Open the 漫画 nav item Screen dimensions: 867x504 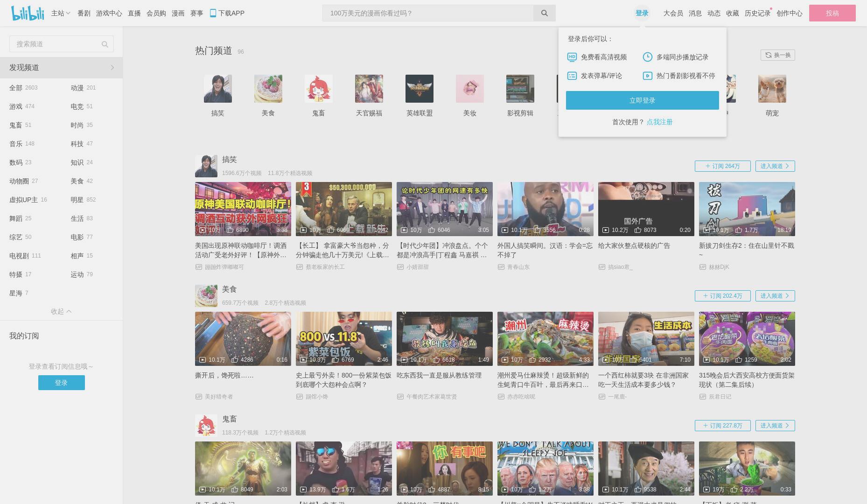pyautogui.click(x=178, y=13)
